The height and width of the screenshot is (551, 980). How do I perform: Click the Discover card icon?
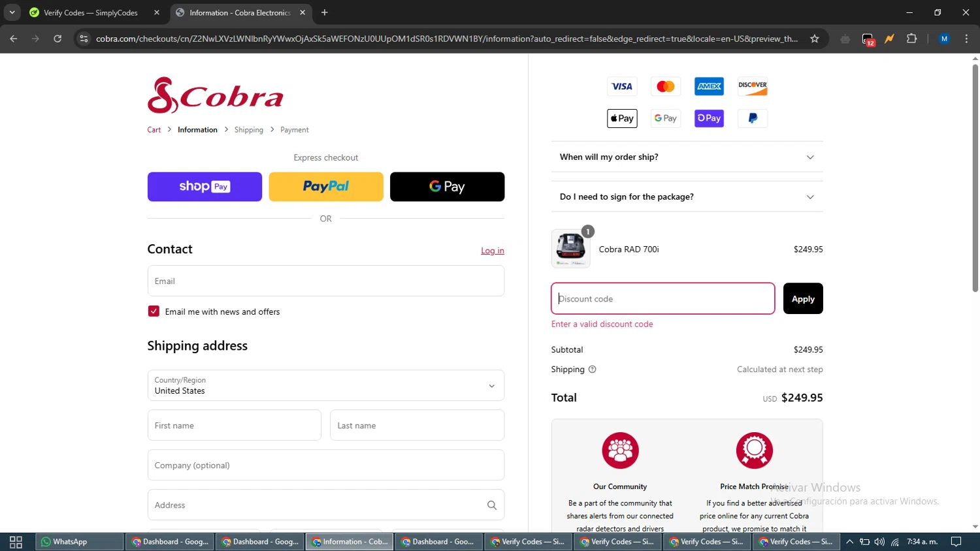click(753, 86)
